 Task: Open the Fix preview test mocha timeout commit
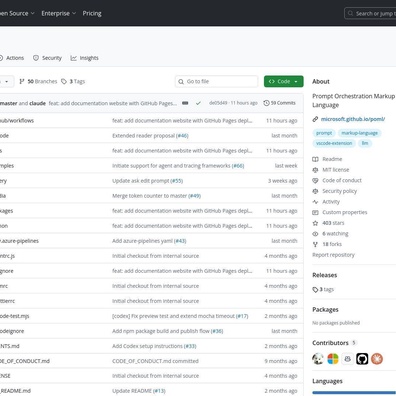coord(173,316)
